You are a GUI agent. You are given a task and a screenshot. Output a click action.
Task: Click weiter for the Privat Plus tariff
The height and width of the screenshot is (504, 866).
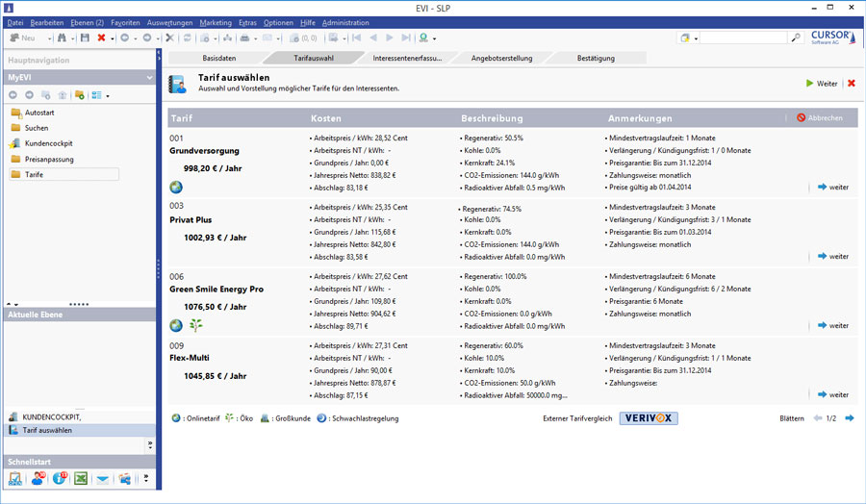click(x=832, y=256)
